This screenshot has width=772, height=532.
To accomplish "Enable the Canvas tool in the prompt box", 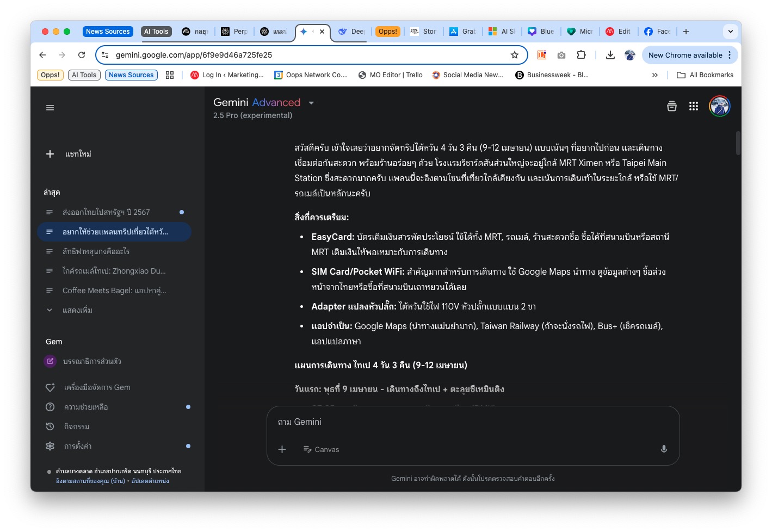I will [321, 449].
